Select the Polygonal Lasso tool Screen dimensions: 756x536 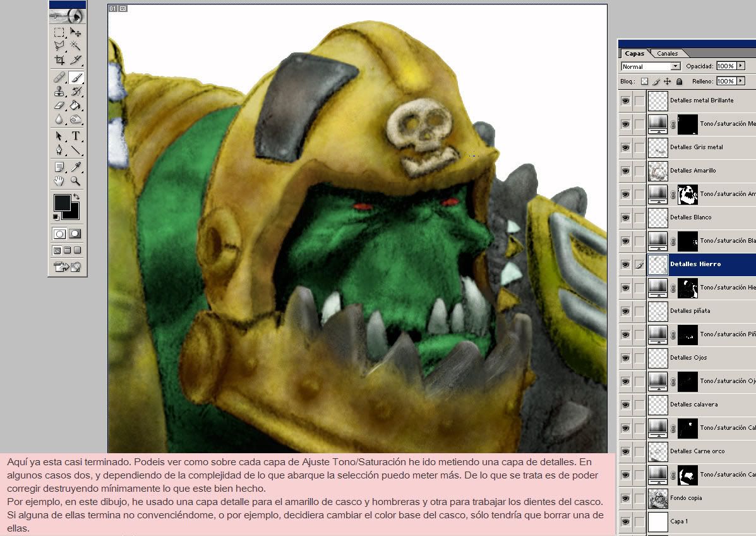click(x=59, y=46)
